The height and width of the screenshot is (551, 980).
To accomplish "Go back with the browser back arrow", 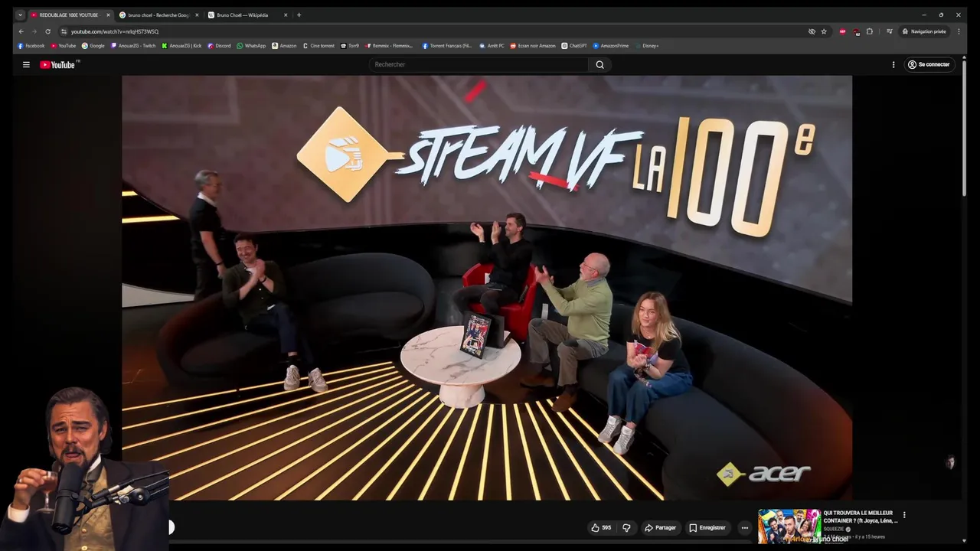I will pyautogui.click(x=21, y=31).
